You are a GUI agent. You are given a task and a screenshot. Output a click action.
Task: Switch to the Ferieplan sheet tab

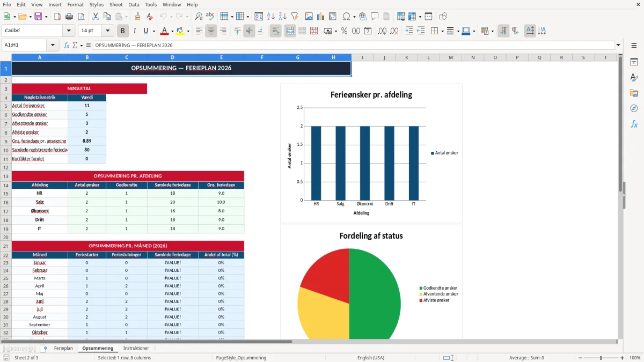click(63, 348)
